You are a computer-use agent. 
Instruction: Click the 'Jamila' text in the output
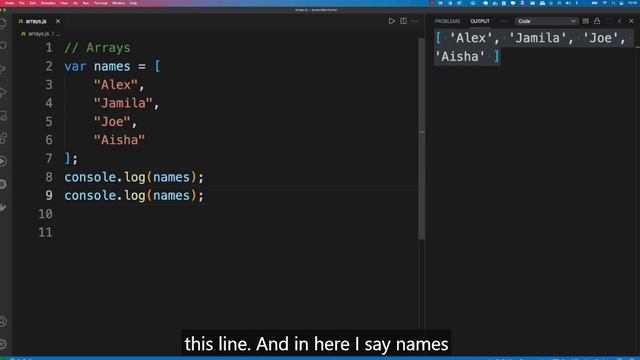point(537,38)
